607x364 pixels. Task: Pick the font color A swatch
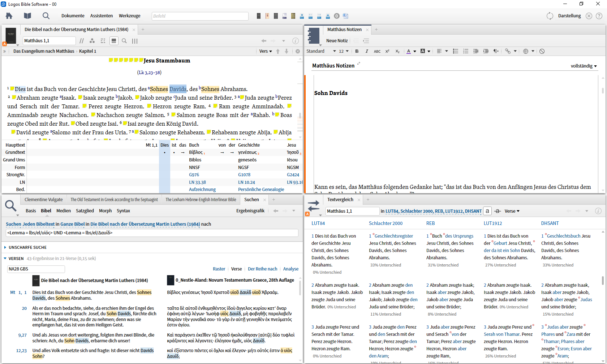point(409,51)
